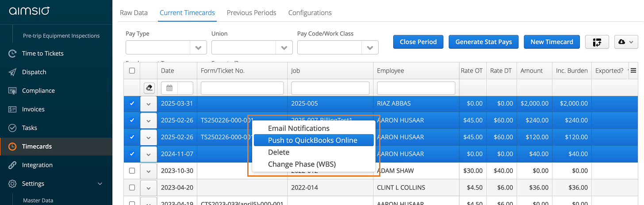Image resolution: width=644 pixels, height=205 pixels.
Task: Click the Tasks checkmark icon
Action: click(x=12, y=128)
